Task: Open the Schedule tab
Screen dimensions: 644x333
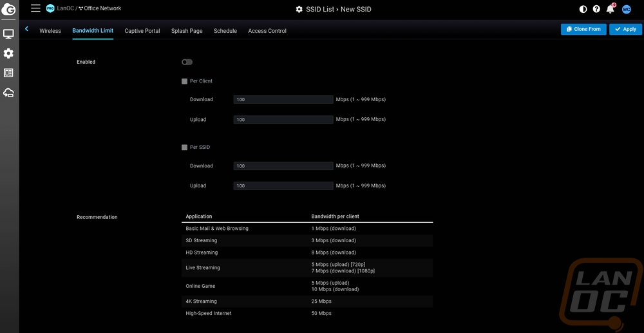Action: point(225,31)
